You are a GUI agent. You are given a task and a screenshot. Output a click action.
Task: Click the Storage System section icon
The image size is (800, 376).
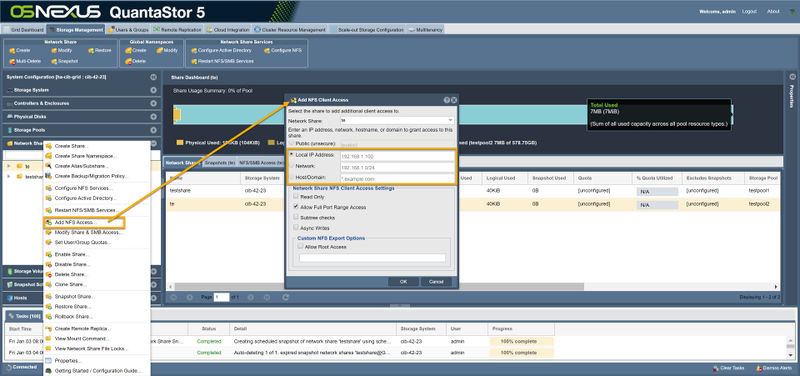(10, 90)
